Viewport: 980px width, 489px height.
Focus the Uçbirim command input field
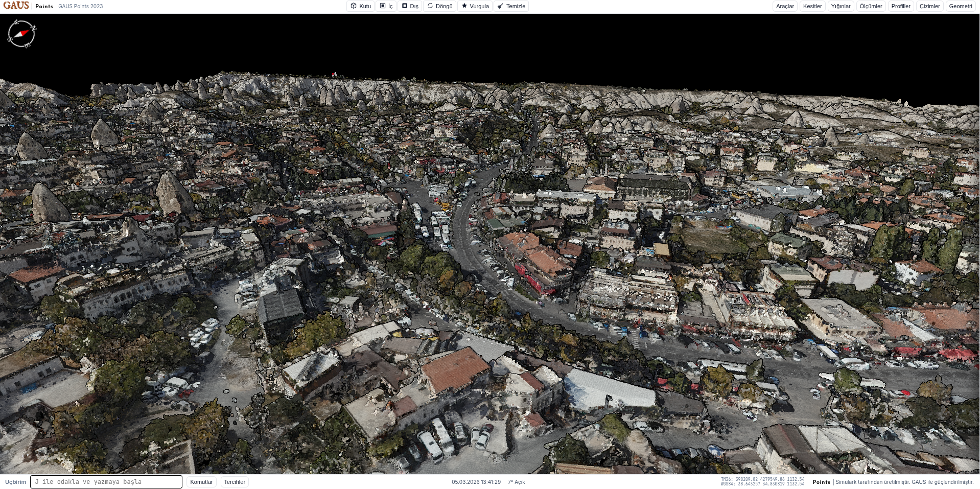(106, 482)
